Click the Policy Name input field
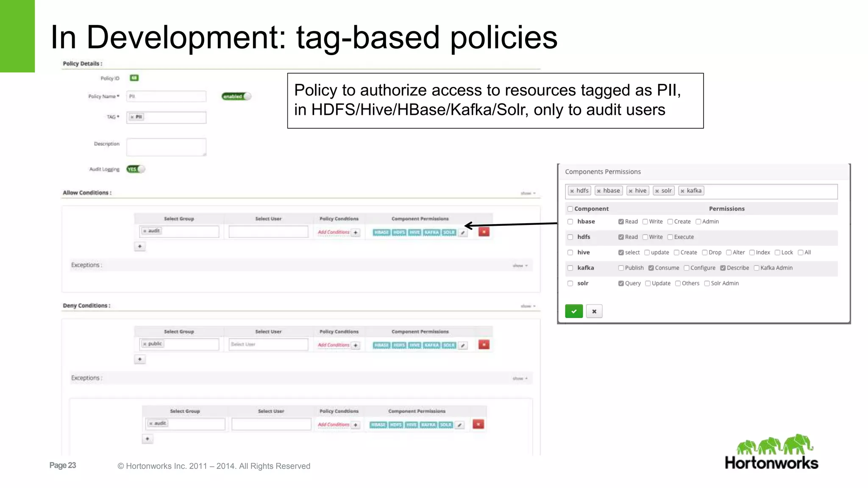This screenshot has height=488, width=868. click(x=166, y=97)
